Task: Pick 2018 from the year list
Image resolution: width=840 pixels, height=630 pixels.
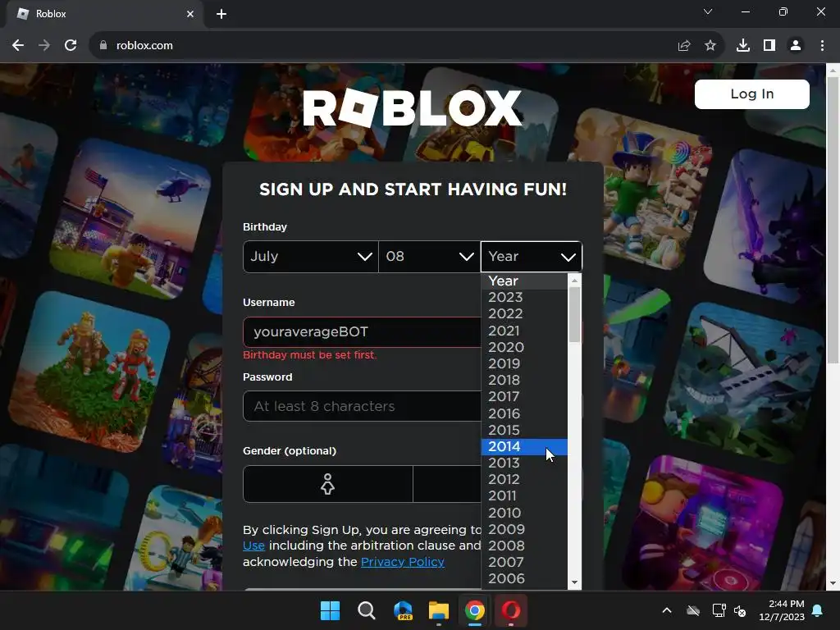Action: point(524,380)
